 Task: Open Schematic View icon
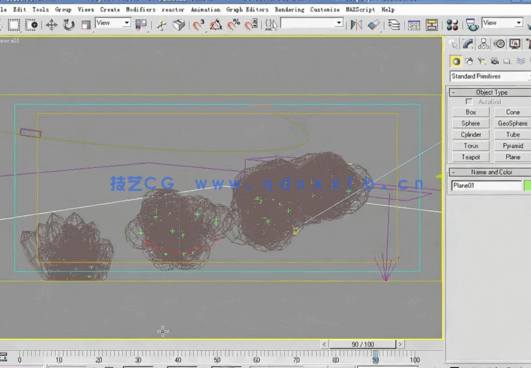point(431,25)
